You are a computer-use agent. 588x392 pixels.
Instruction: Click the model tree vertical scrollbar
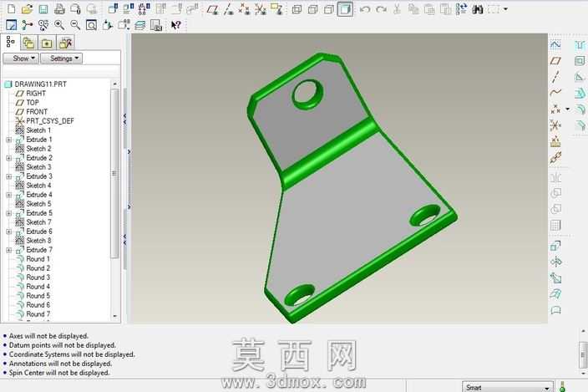[x=114, y=172]
